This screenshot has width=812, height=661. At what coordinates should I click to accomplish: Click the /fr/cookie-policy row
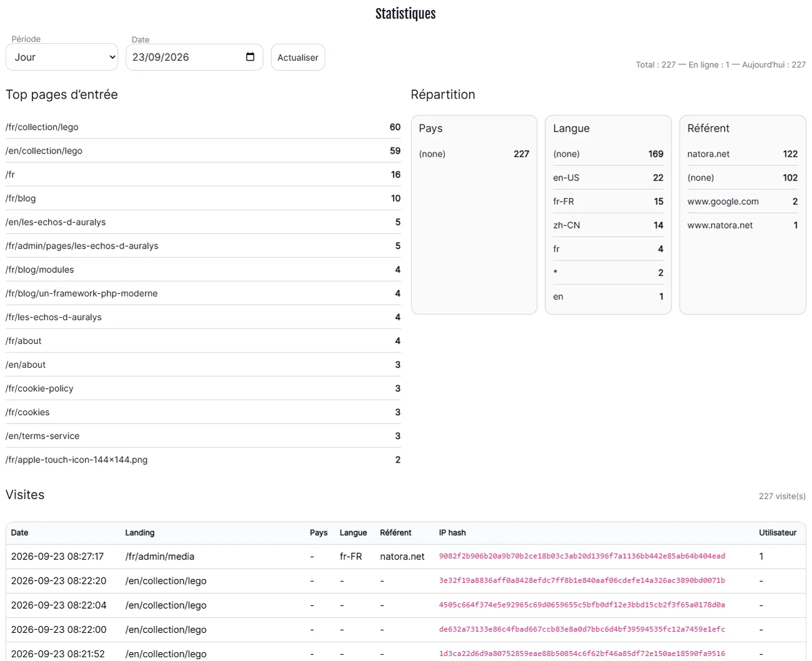pyautogui.click(x=203, y=388)
